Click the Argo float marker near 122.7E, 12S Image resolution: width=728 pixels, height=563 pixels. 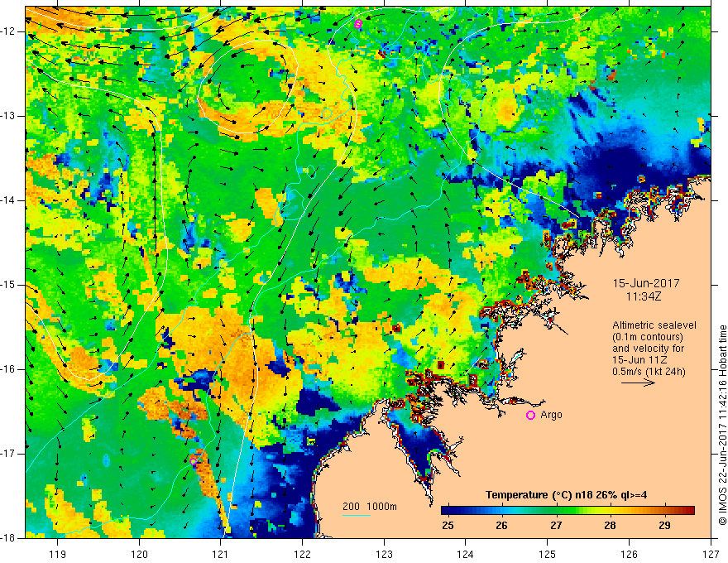(357, 24)
